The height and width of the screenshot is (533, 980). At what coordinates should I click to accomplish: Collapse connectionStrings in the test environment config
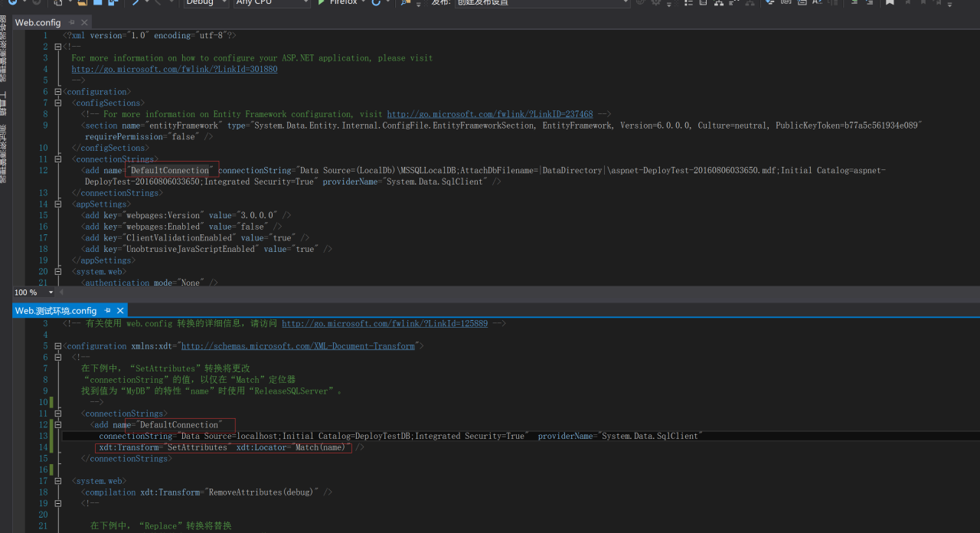click(58, 414)
